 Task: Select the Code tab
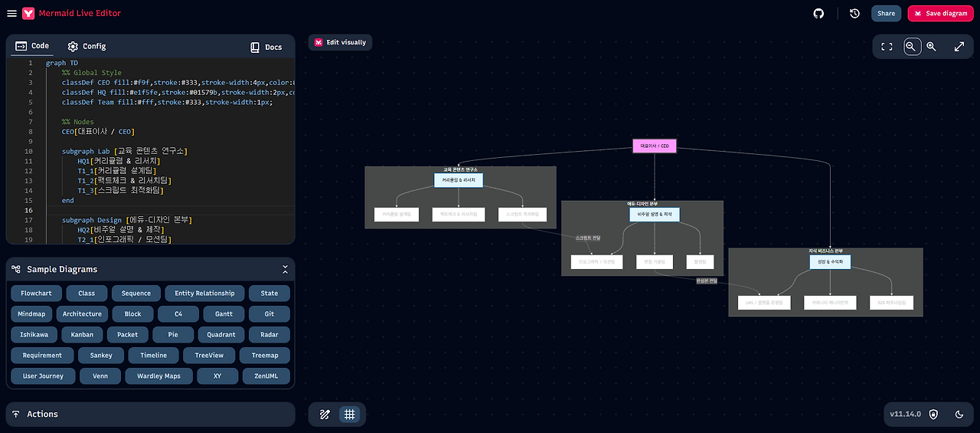[x=32, y=47]
